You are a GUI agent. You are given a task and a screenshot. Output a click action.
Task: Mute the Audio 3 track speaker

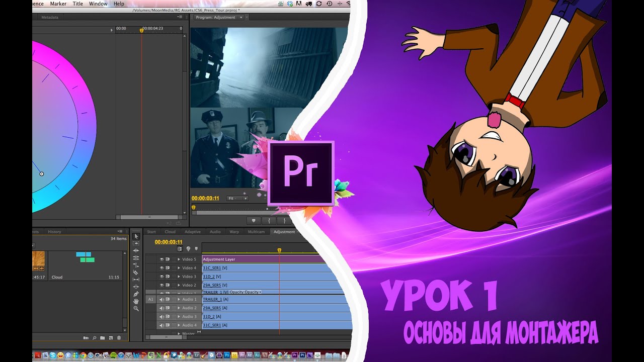[162, 317]
